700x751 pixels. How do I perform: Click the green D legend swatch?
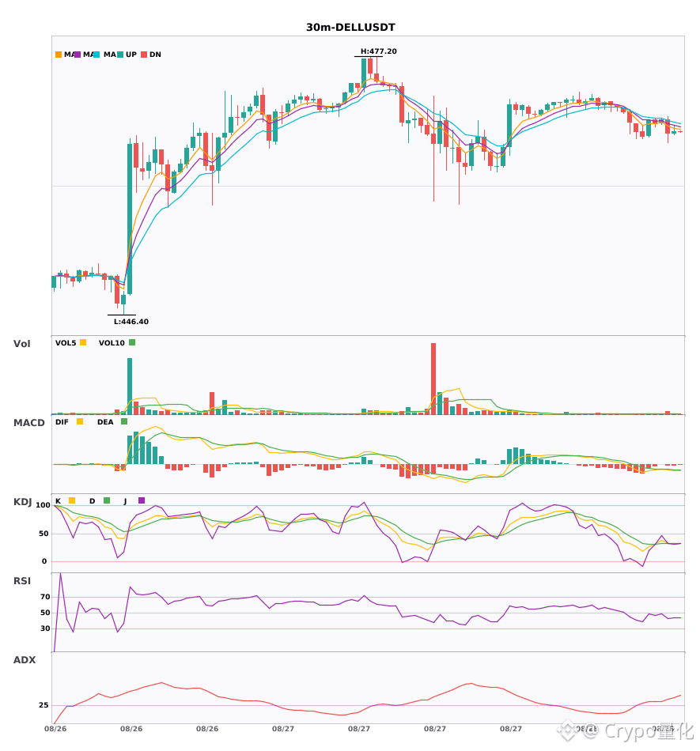[107, 500]
